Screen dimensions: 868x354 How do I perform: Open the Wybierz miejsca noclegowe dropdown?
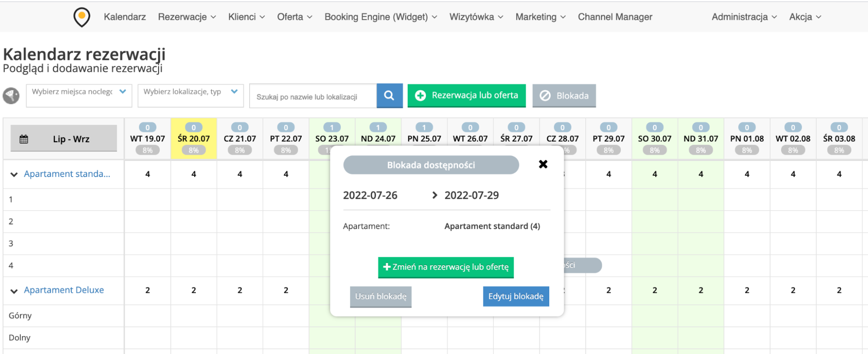(x=79, y=92)
